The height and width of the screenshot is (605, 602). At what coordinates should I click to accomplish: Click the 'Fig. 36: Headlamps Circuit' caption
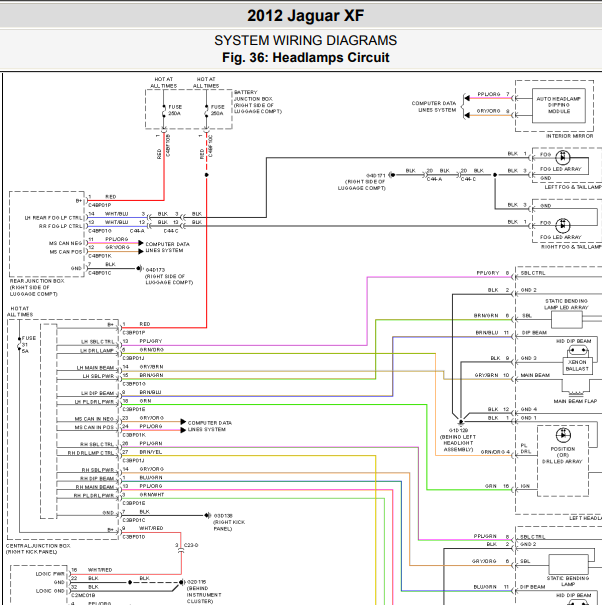[x=305, y=57]
